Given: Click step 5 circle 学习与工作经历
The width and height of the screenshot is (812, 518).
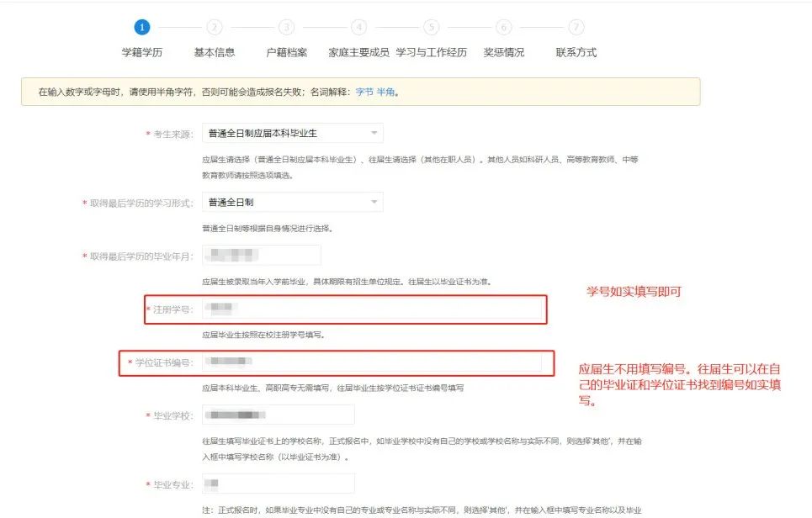Looking at the screenshot, I should (432, 27).
